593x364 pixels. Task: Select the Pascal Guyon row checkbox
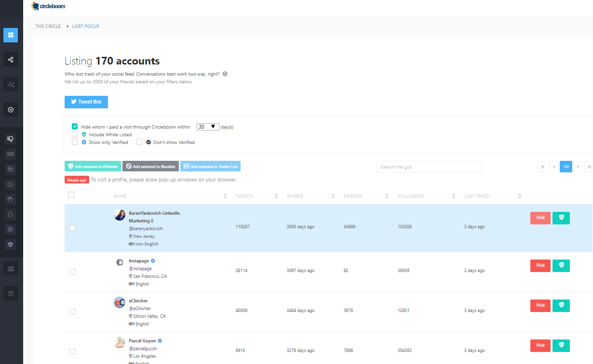tap(72, 351)
